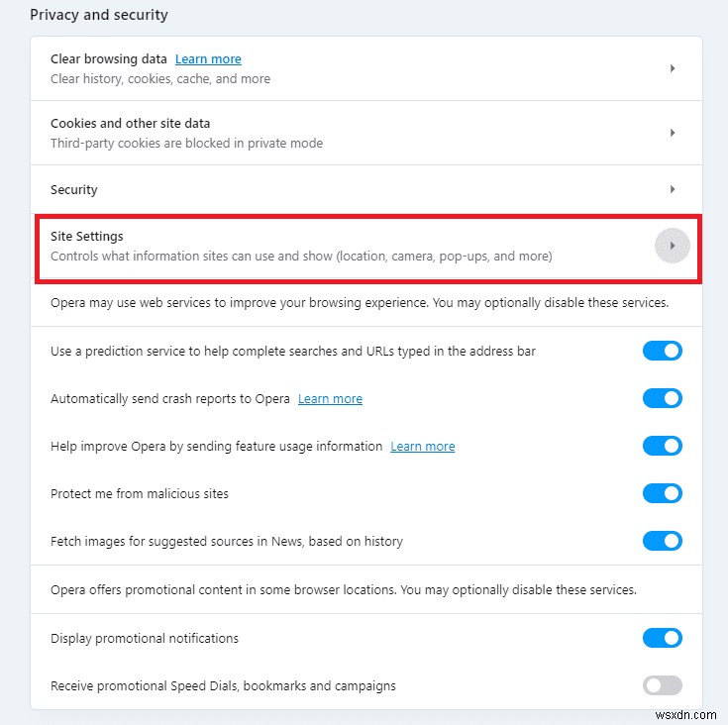Click Opera web services description text
728x725 pixels.
click(x=360, y=303)
